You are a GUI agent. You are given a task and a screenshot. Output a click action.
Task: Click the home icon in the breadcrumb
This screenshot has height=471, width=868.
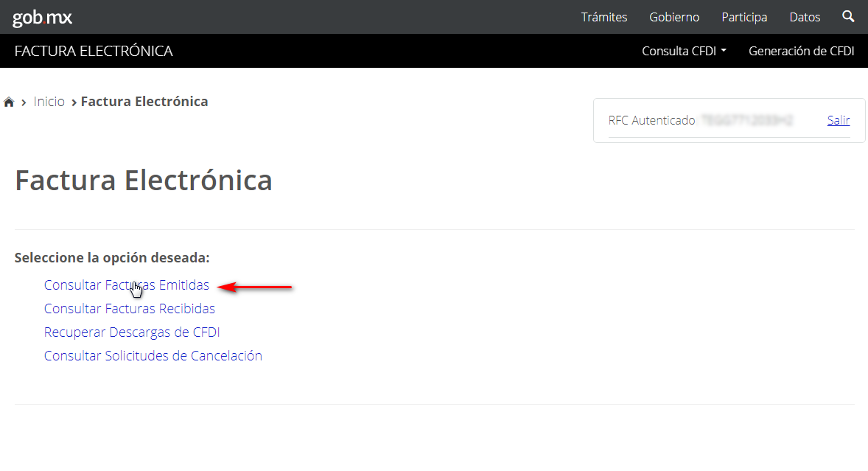tap(9, 102)
